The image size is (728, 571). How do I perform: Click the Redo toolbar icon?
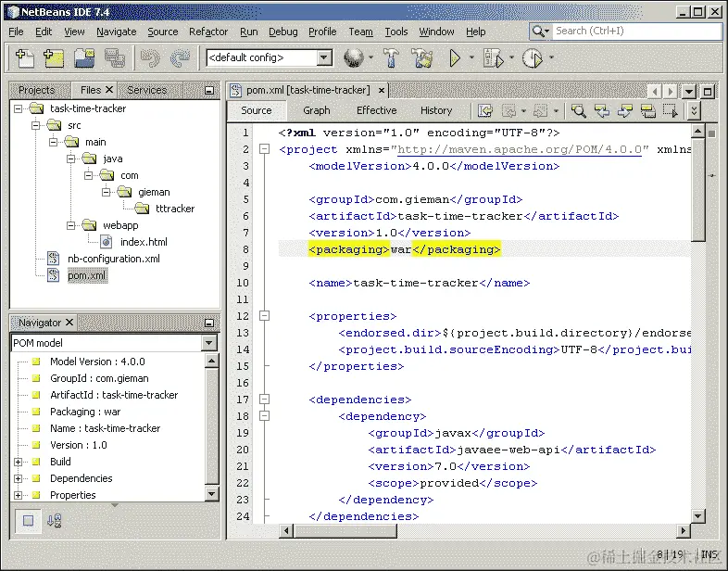(x=180, y=58)
